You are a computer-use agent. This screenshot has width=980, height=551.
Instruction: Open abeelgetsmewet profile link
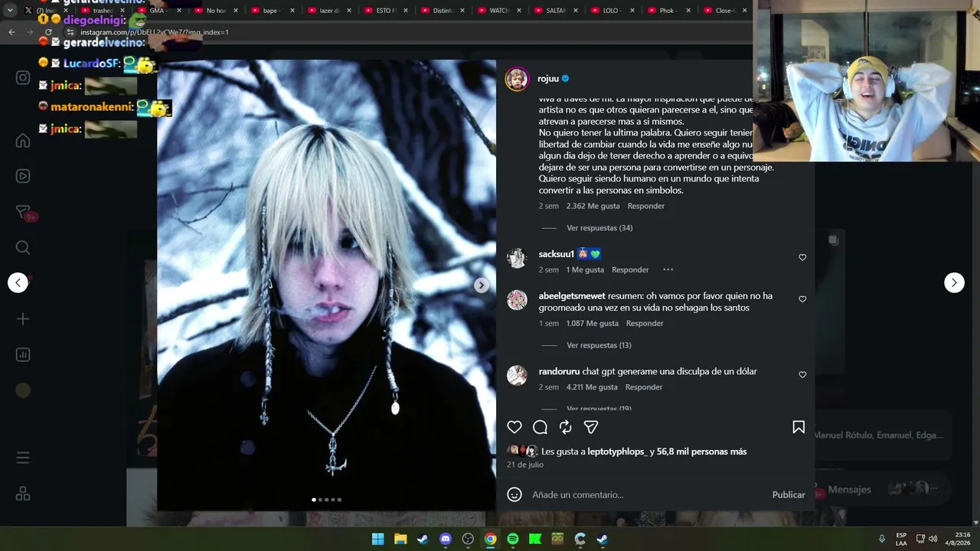[572, 296]
